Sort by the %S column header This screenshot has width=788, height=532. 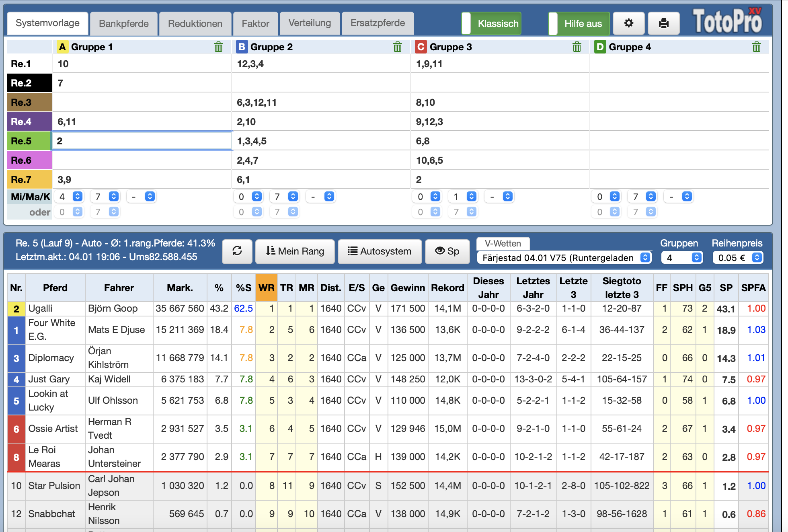point(244,288)
